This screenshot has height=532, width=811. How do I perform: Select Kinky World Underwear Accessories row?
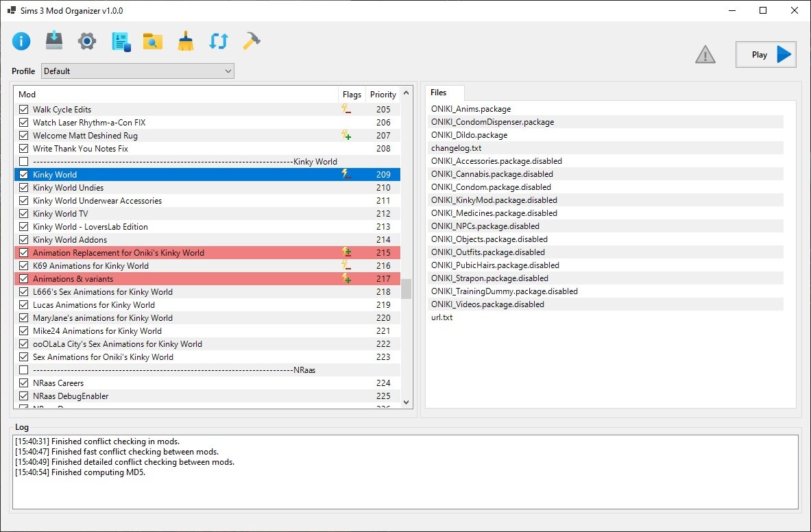click(x=208, y=201)
